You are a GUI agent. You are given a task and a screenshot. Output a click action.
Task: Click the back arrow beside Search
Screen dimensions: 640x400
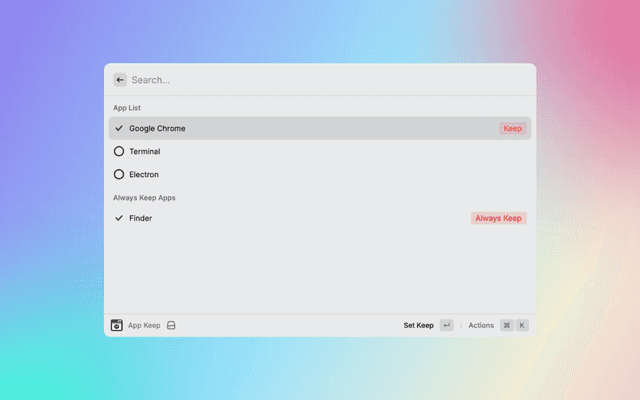click(x=120, y=80)
